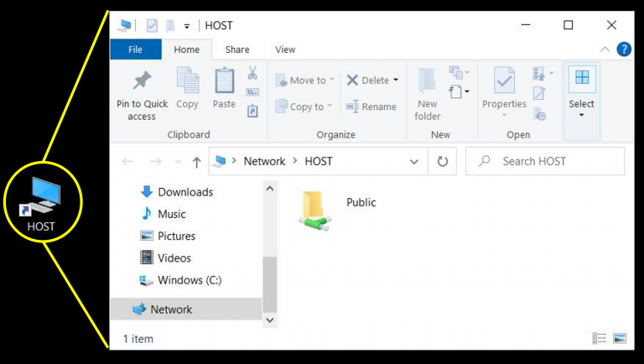Click the Paste shortcut icon
The height and width of the screenshot is (364, 644).
click(252, 111)
